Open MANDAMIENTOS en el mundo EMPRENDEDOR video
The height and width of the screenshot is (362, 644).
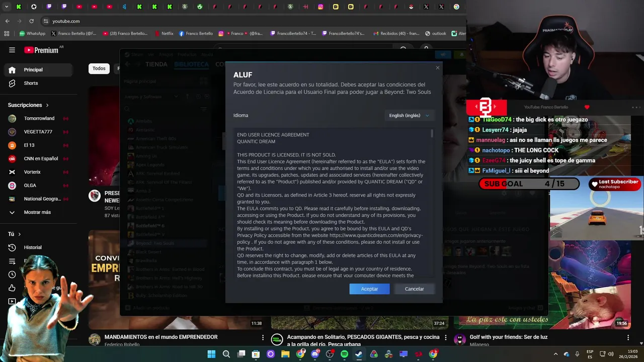161,337
